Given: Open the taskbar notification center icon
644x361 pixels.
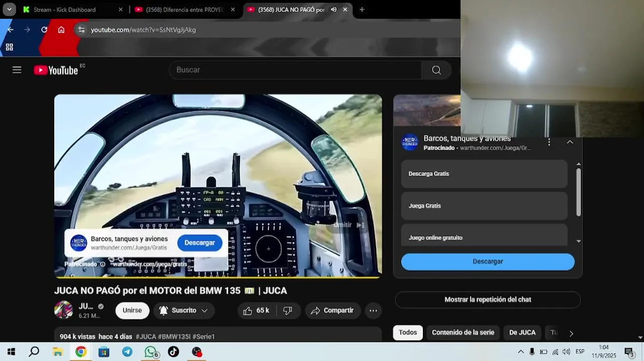Looking at the screenshot, I should [629, 352].
